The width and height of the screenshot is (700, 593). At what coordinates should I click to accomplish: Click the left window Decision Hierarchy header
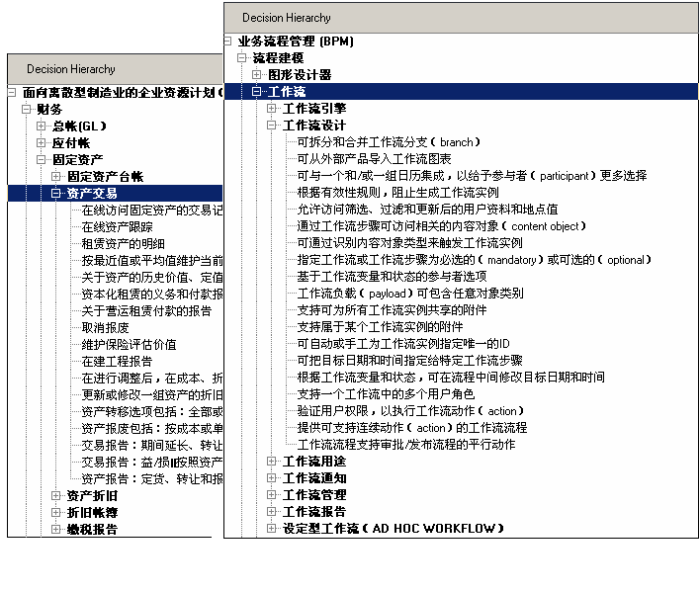[115, 69]
